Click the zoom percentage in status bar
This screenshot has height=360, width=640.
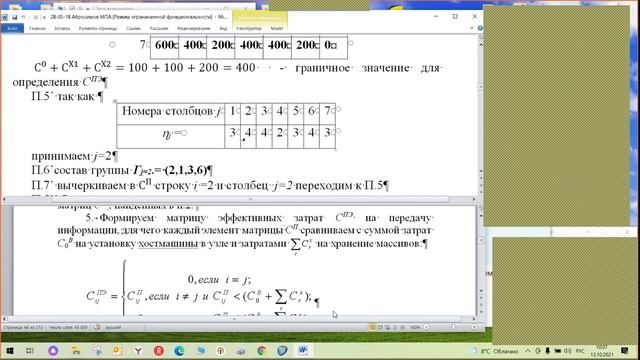[x=415, y=327]
